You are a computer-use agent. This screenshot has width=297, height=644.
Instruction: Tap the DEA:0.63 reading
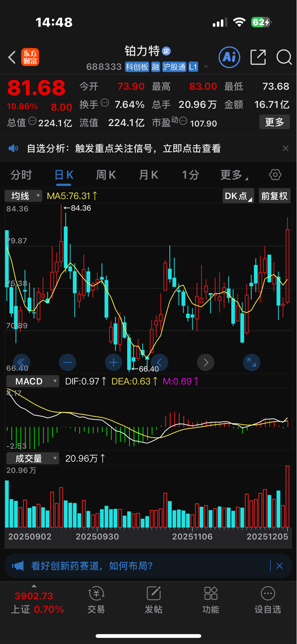point(134,381)
